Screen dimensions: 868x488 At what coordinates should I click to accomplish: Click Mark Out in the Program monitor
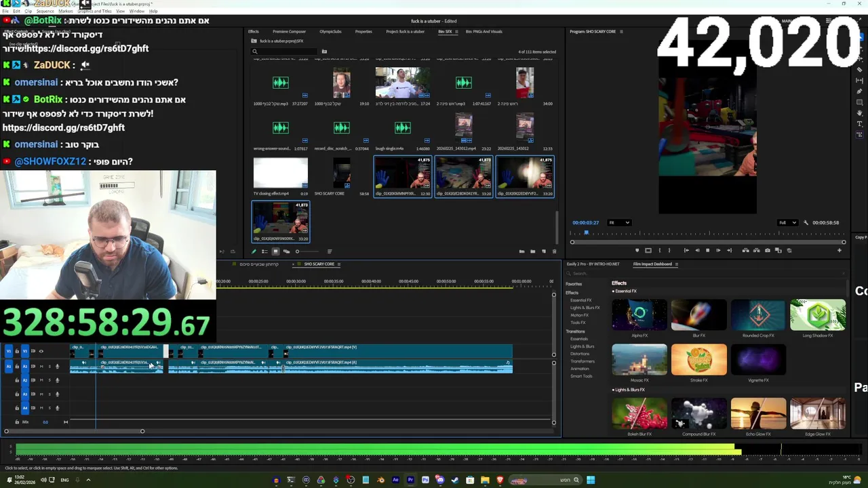click(669, 251)
